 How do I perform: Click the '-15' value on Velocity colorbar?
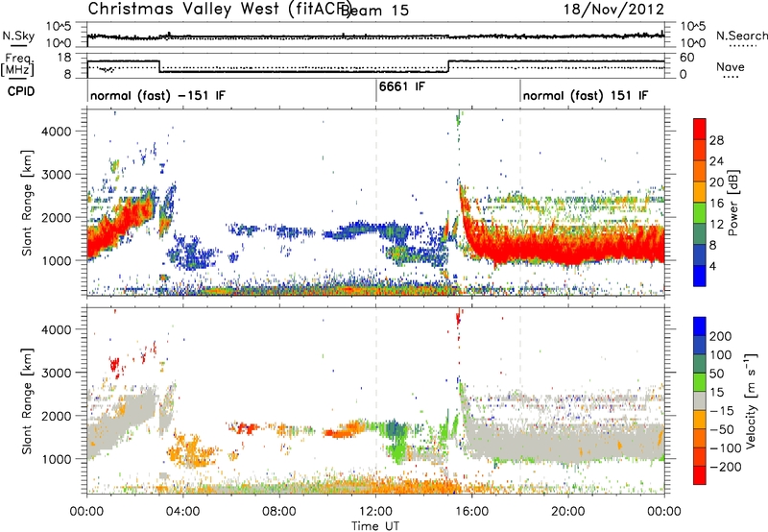[x=722, y=411]
